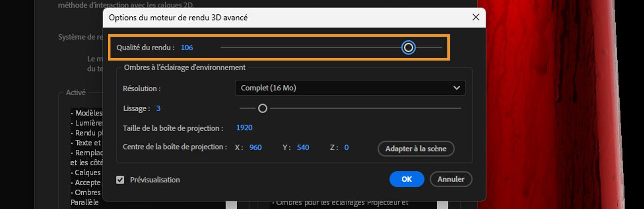644x209 pixels.
Task: Toggle the Prévisualisation checkbox
Action: [x=120, y=180]
